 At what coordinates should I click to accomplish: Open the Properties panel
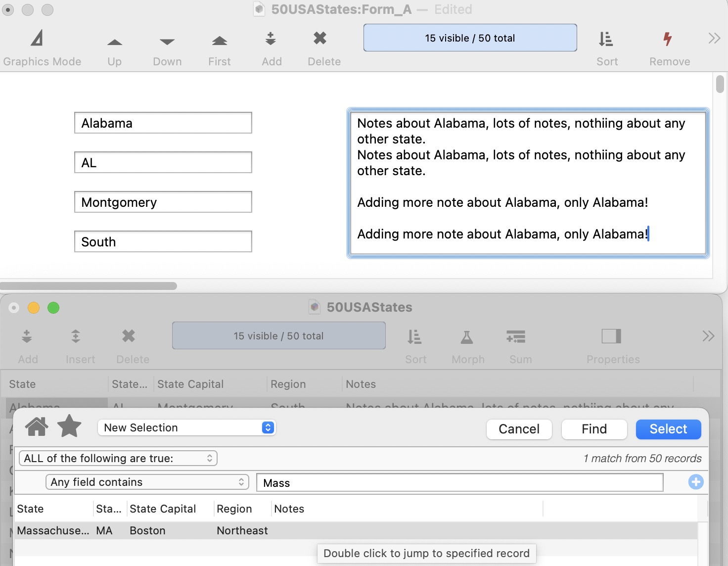pos(611,336)
